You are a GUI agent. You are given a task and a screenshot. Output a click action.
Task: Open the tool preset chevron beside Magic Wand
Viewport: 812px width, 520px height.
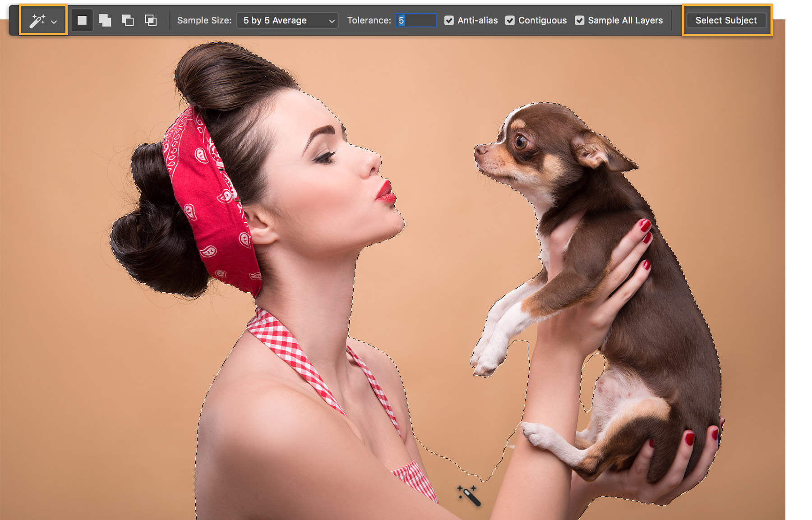(x=54, y=21)
